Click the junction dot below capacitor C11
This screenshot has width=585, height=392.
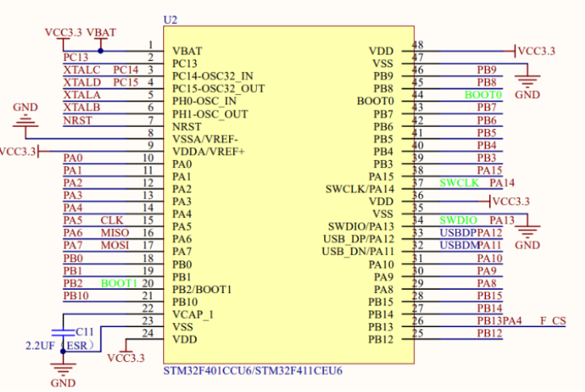[x=63, y=351]
